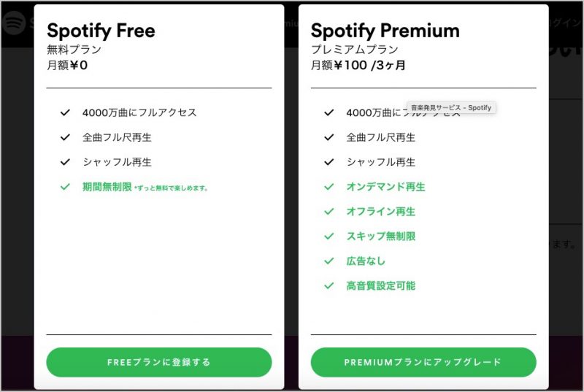Click the ログイン link at top right
Image resolution: width=584 pixels, height=392 pixels.
(x=565, y=23)
